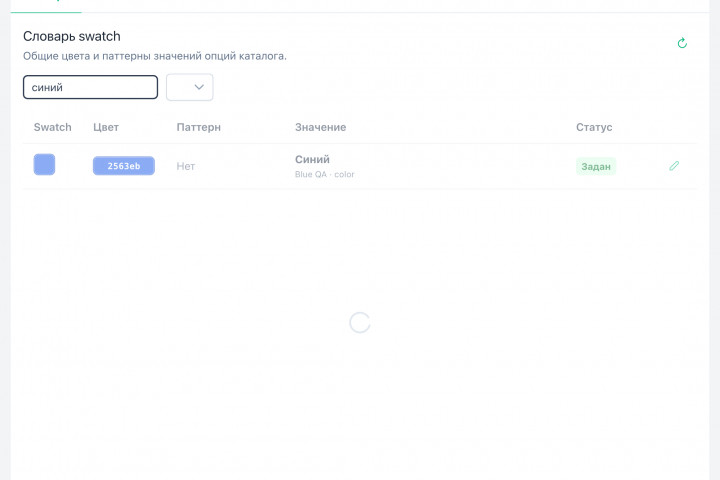Click the chevron arrow next to search
The height and width of the screenshot is (480, 720).
(199, 87)
